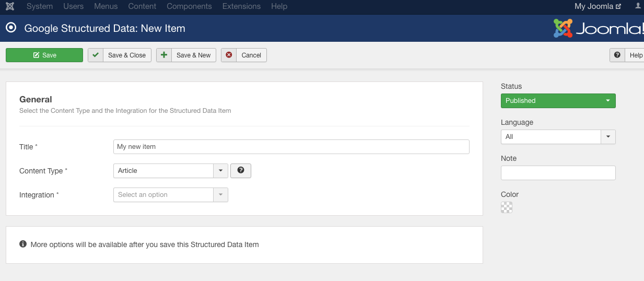Image resolution: width=644 pixels, height=281 pixels.
Task: Open the Color picker swatch
Action: 507,207
